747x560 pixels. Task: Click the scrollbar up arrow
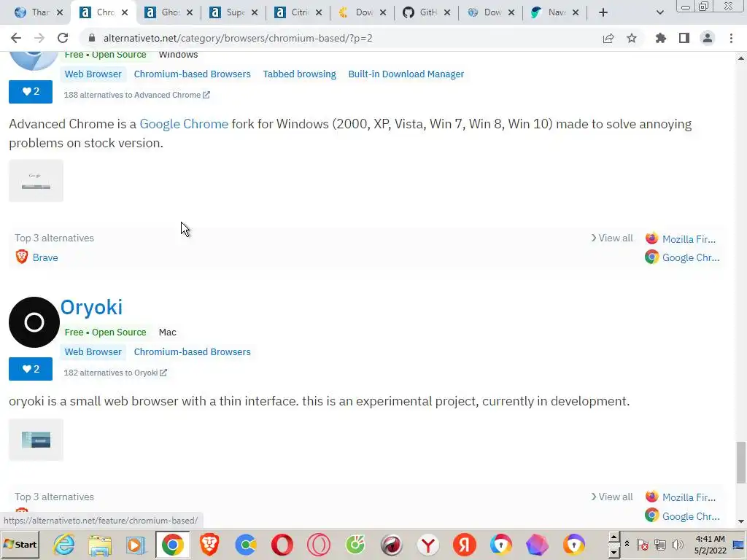(x=741, y=58)
